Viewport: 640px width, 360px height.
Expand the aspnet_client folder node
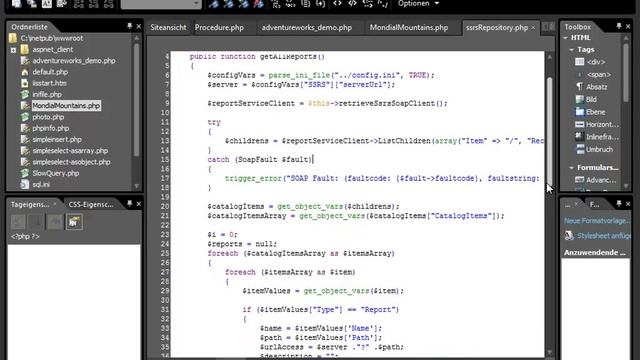pos(13,50)
